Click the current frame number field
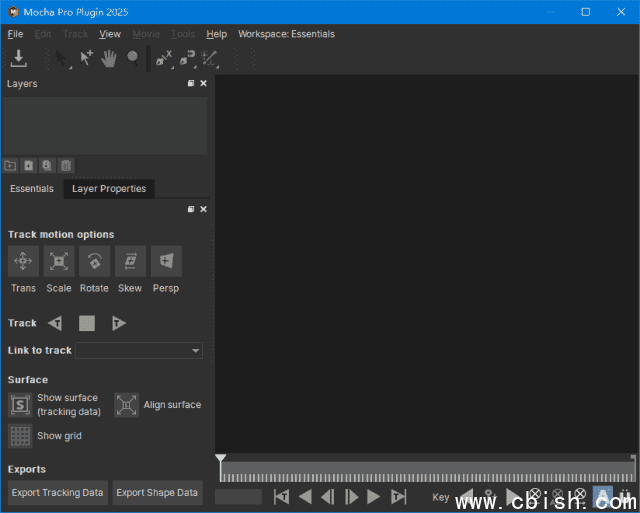Image resolution: width=640 pixels, height=513 pixels. coord(238,497)
